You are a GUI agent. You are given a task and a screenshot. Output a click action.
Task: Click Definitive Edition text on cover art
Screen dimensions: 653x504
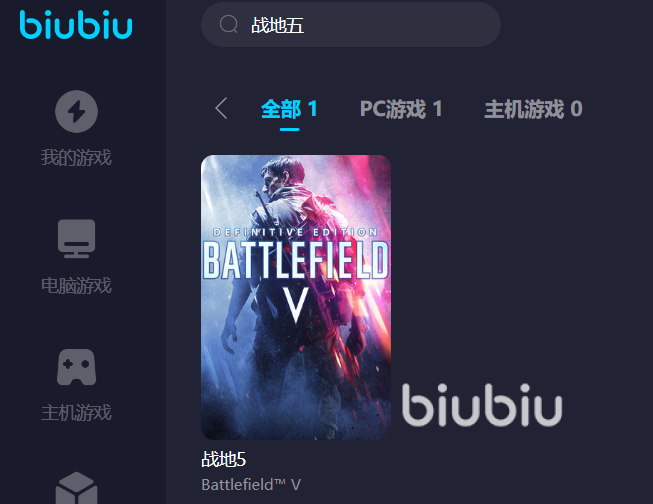(295, 232)
